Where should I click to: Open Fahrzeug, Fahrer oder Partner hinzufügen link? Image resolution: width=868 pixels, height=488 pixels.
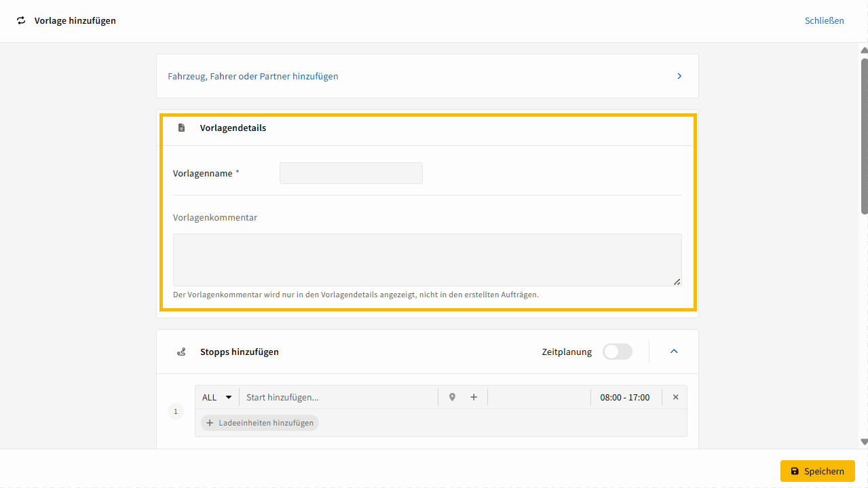(x=253, y=76)
